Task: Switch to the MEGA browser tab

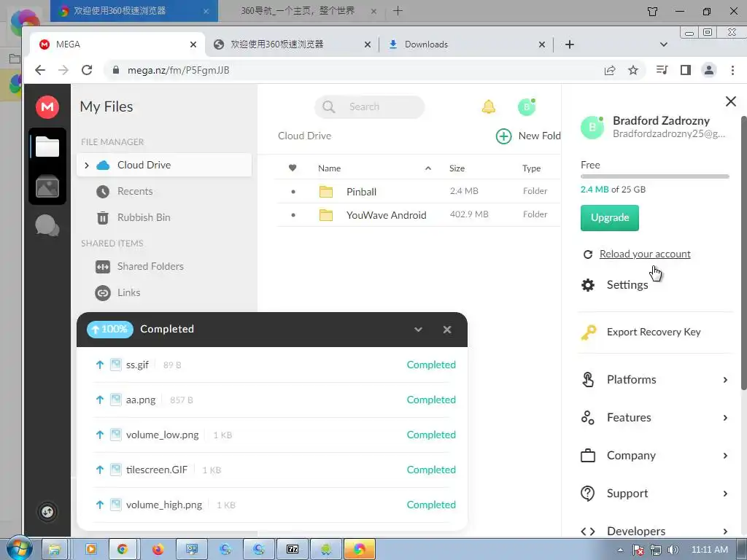Action: coord(117,44)
